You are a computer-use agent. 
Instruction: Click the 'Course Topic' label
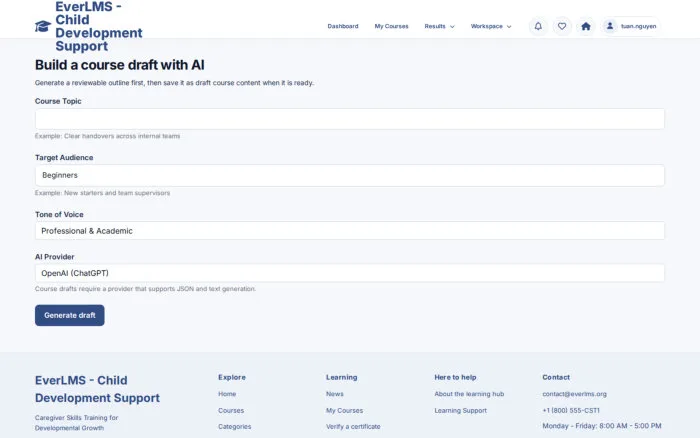58,101
